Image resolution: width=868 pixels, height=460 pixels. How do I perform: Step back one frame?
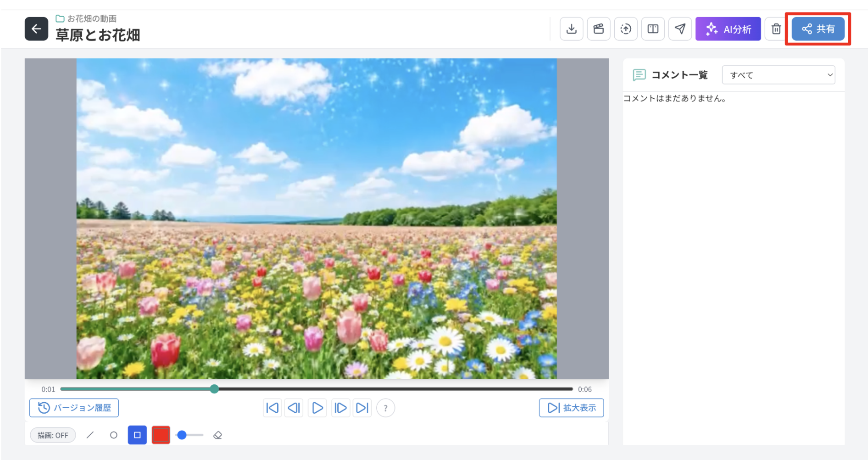294,408
